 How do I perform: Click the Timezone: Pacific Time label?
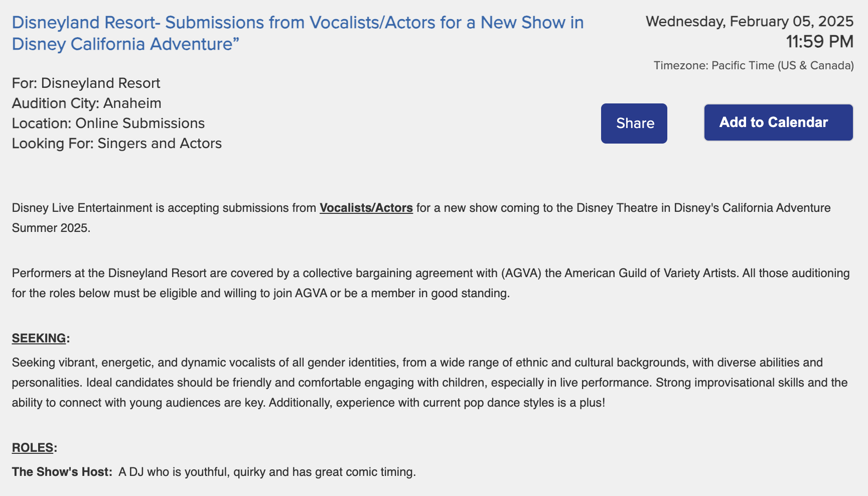754,66
